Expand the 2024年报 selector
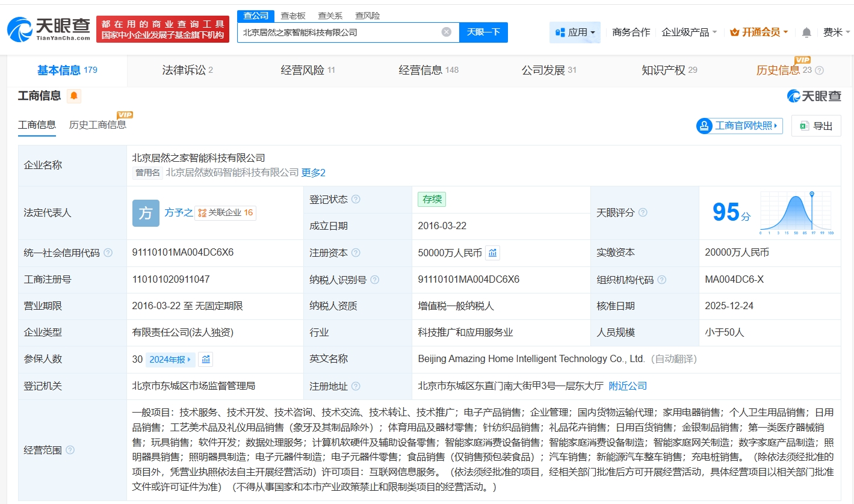854x504 pixels. [170, 360]
